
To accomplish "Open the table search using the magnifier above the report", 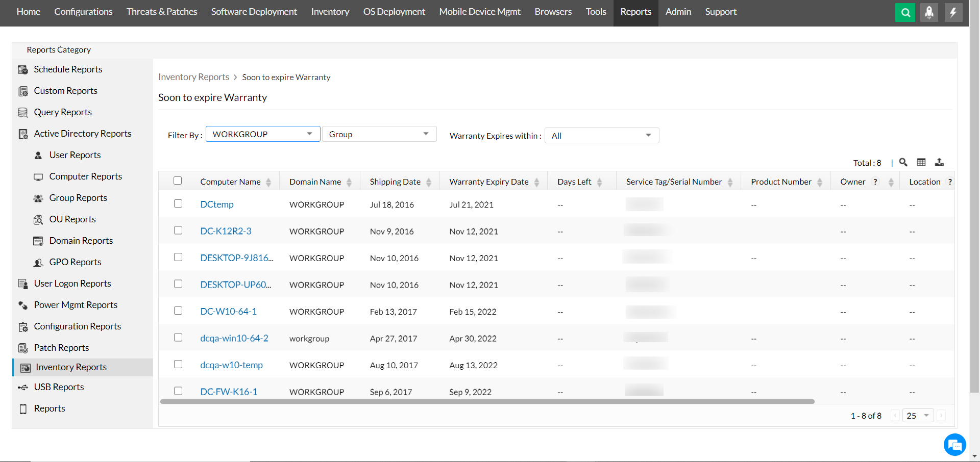I will pyautogui.click(x=903, y=162).
